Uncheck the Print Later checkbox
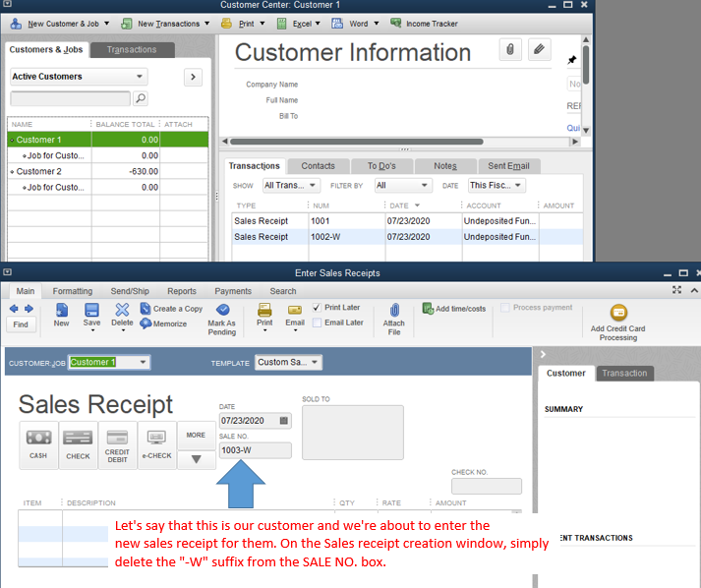701x588 pixels. (x=317, y=308)
